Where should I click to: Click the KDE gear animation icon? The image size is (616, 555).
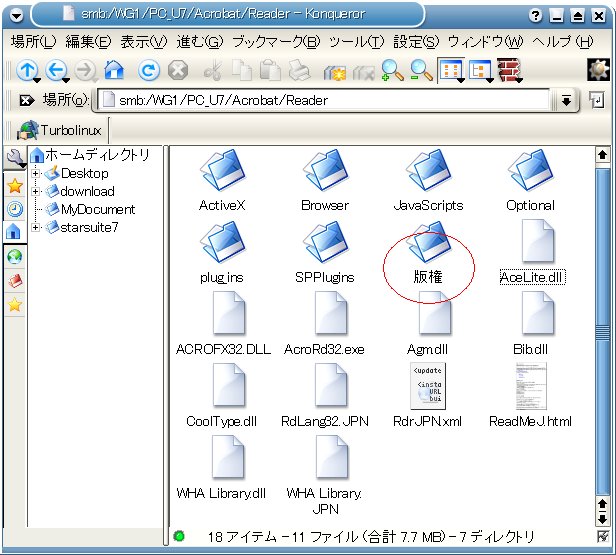coord(599,70)
